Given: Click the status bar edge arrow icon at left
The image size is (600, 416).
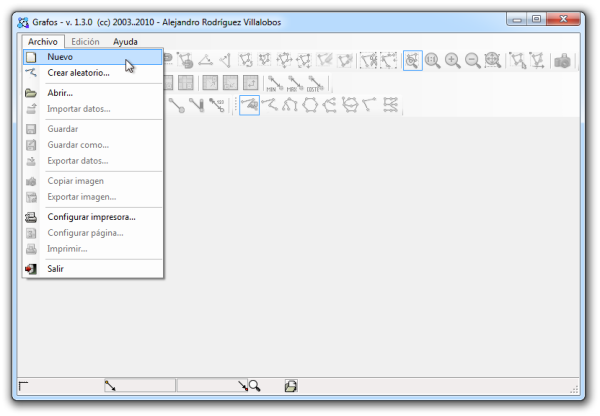Looking at the screenshot, I should [x=110, y=386].
